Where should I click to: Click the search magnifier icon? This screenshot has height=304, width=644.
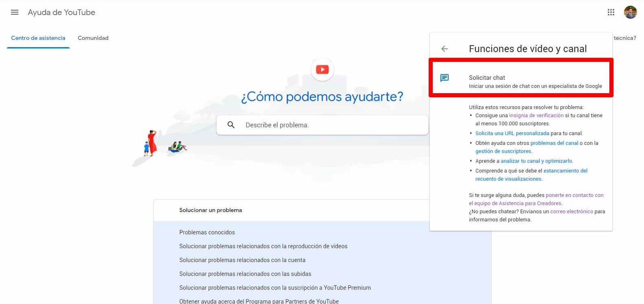click(x=231, y=125)
